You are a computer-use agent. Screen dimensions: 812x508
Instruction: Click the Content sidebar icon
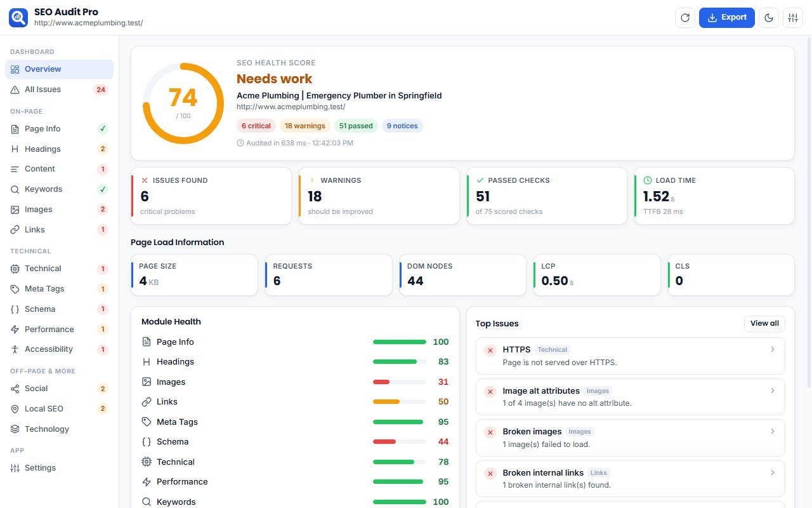[x=15, y=169]
